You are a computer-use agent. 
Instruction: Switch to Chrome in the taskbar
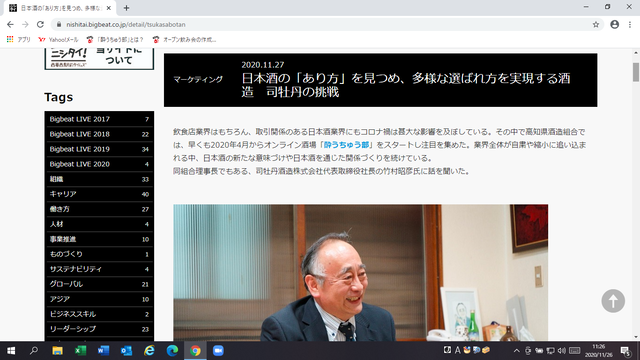(195, 351)
